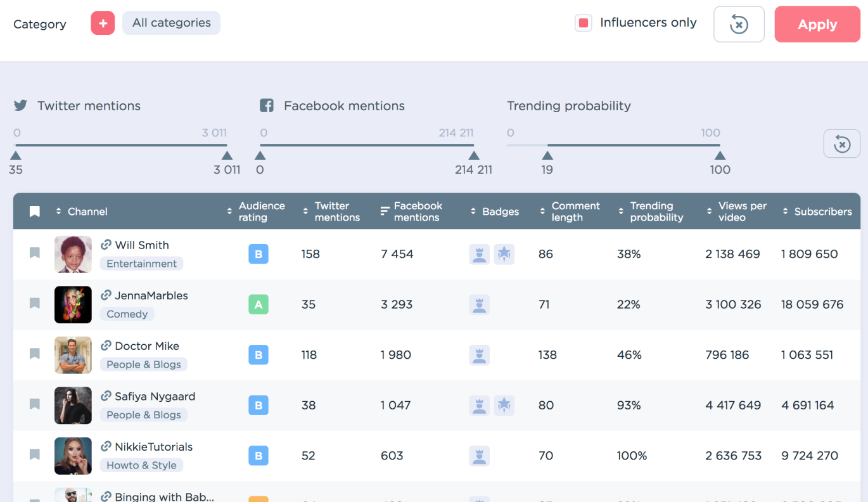Sort table by Subscribers column
This screenshot has width=868, height=502.
point(817,211)
